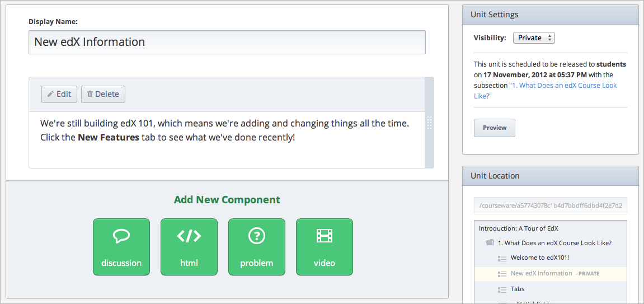Click the courseware URL field

(551, 205)
